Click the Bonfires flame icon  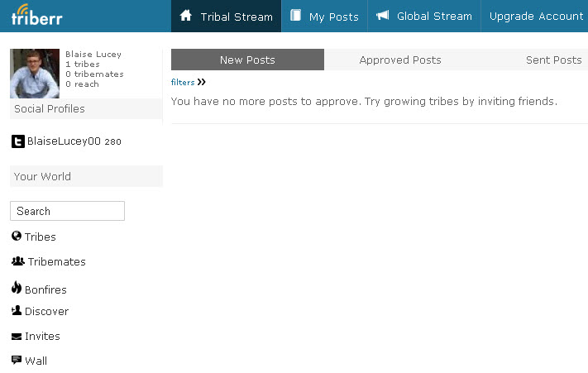click(17, 288)
